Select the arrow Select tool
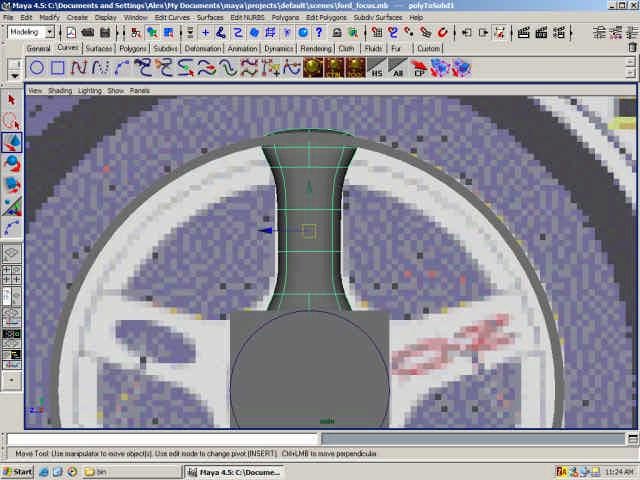Viewport: 640px width, 480px height. pos(12,99)
